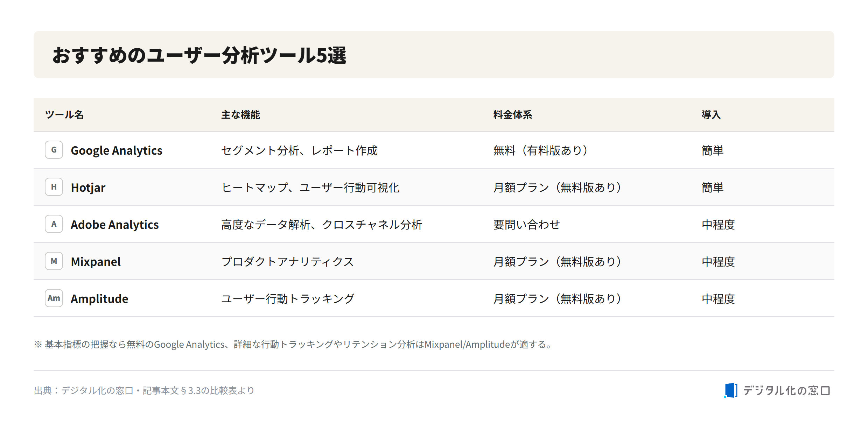Click the 要問い合わせ pricing cell
The image size is (868, 431).
527,225
